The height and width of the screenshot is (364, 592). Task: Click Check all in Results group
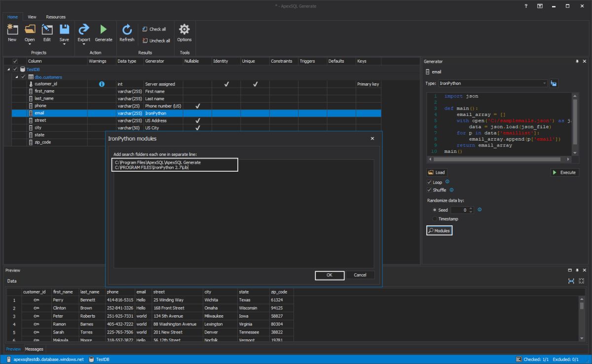[x=154, y=29]
